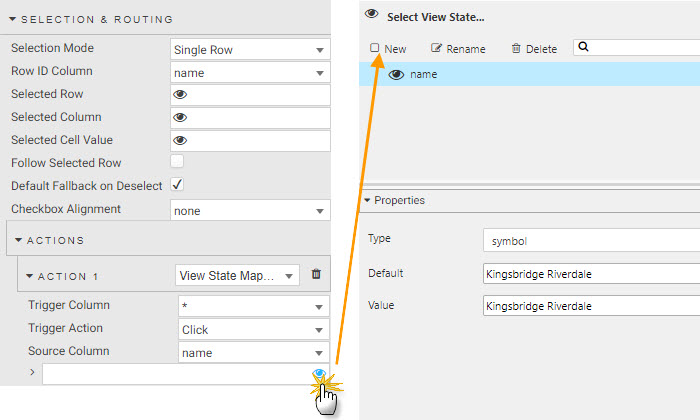Viewport: 700px width, 420px height.
Task: Open the Row ID Column dropdown
Action: (x=250, y=72)
